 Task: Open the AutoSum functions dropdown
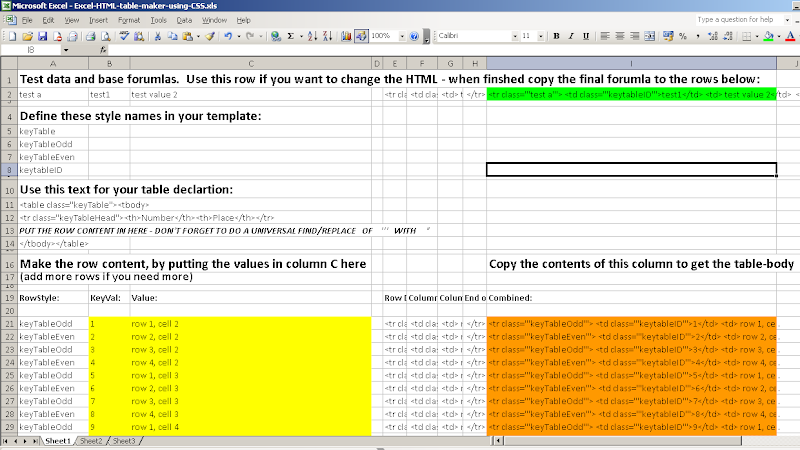click(x=301, y=36)
